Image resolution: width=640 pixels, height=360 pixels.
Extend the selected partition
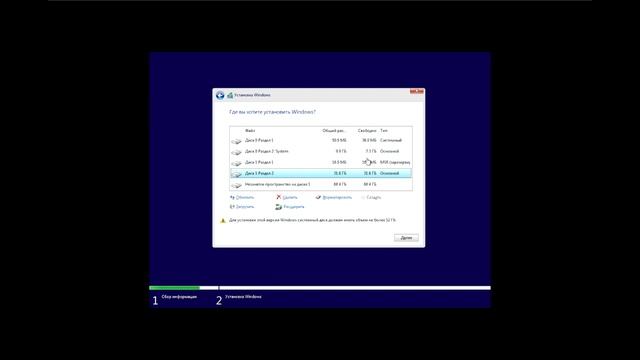(x=290, y=207)
